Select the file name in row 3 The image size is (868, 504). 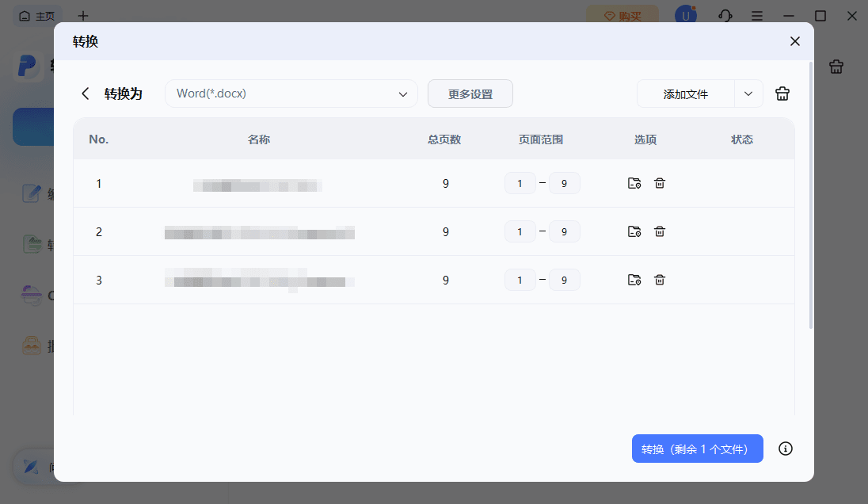click(x=260, y=281)
